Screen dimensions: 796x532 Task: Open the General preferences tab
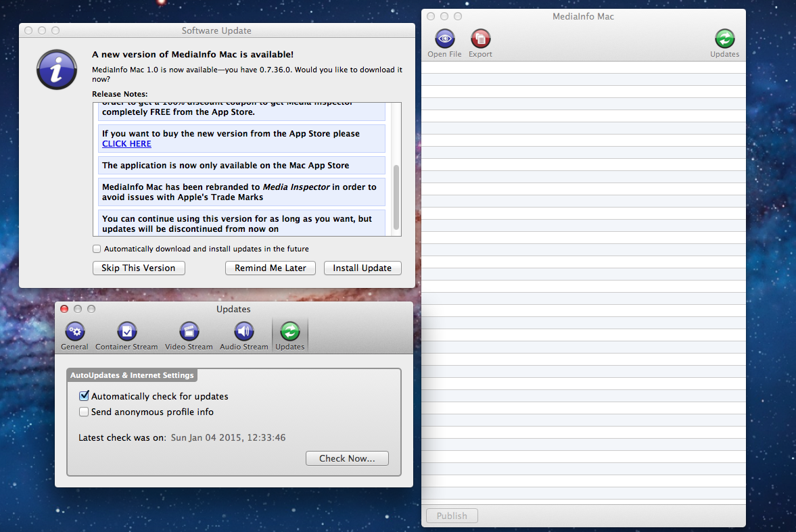coord(74,336)
